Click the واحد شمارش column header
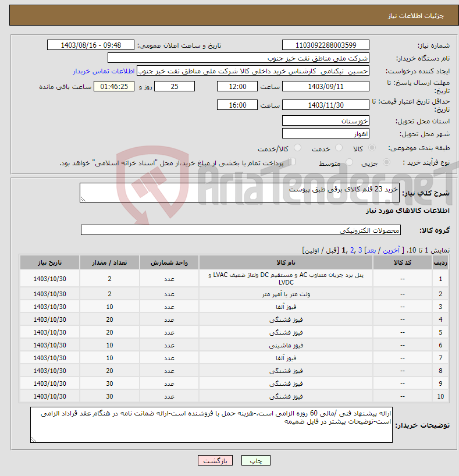Image resolution: width=459 pixels, height=476 pixels. [x=169, y=262]
